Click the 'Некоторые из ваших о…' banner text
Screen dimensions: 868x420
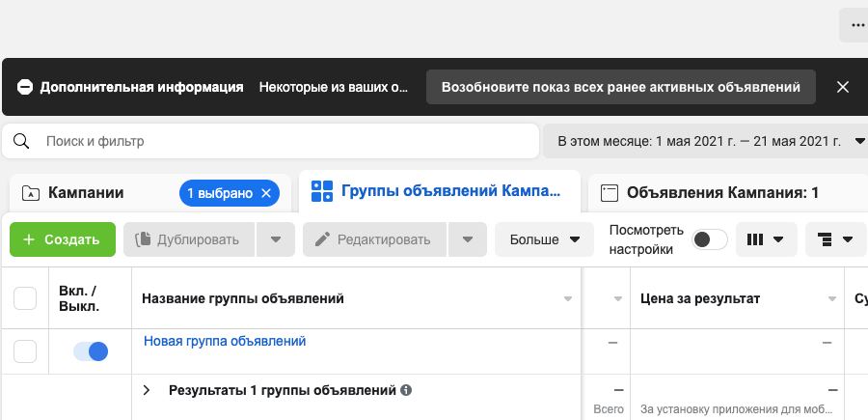tap(334, 87)
